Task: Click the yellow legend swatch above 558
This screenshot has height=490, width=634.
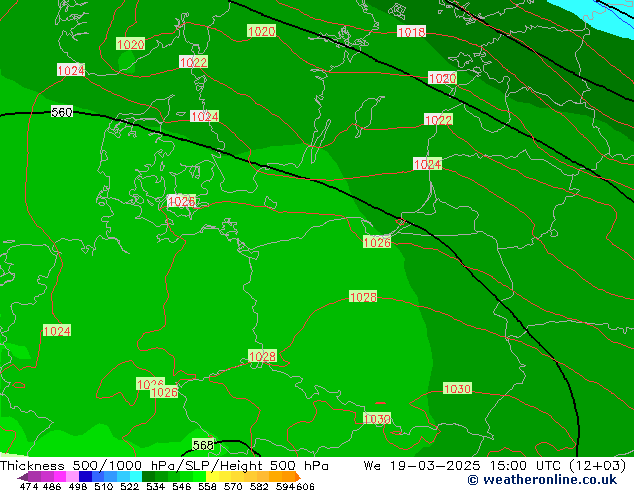Action: tap(212, 476)
